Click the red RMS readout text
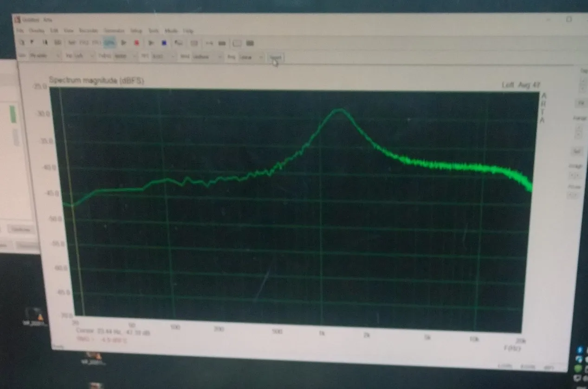This screenshot has height=389, width=588. tap(102, 340)
